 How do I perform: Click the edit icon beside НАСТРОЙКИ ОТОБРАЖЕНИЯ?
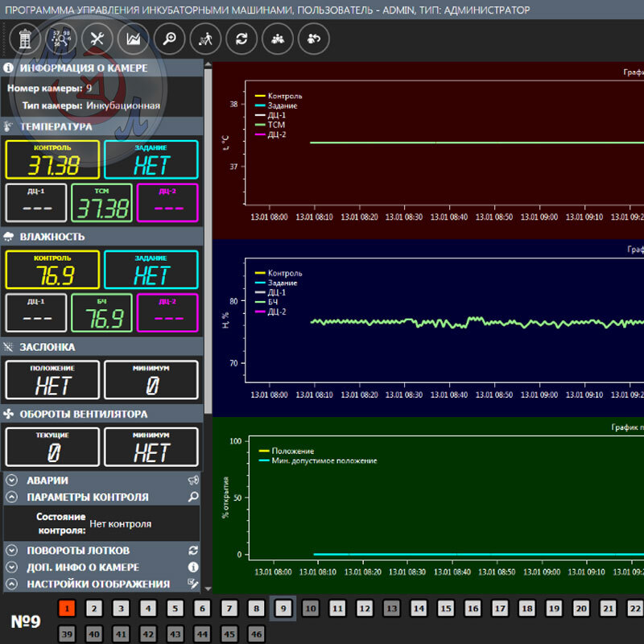pos(193,584)
